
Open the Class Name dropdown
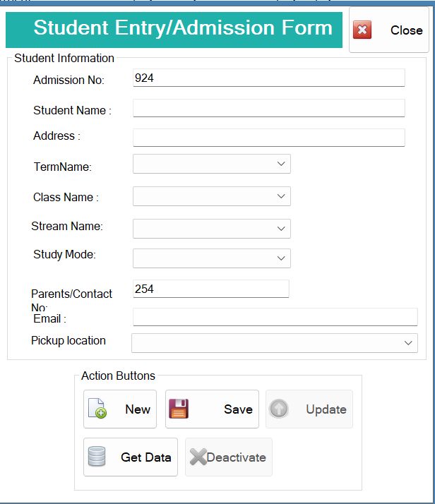tap(212, 196)
